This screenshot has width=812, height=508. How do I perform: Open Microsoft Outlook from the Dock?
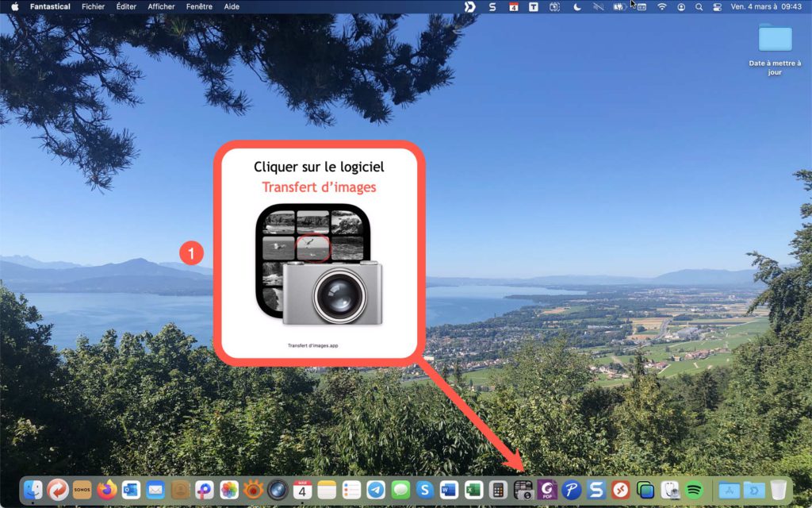[x=131, y=490]
